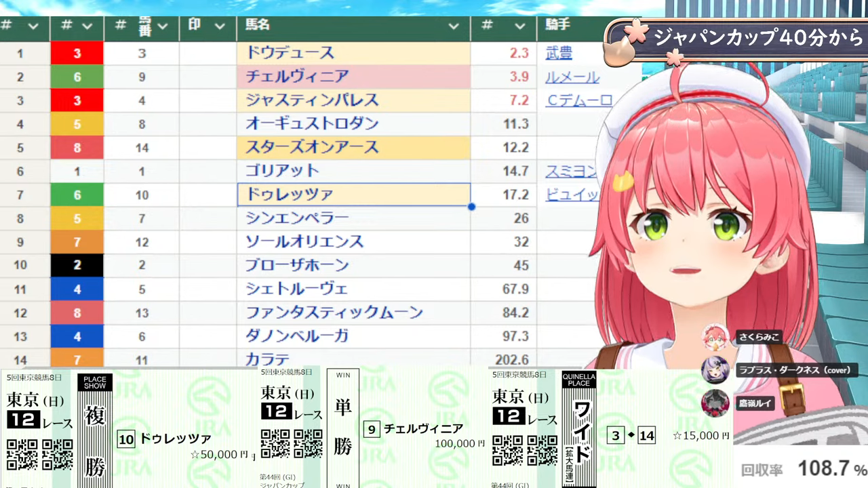Select the cell スターズオンアース
Viewport: 868px width, 488px height.
[x=353, y=148]
